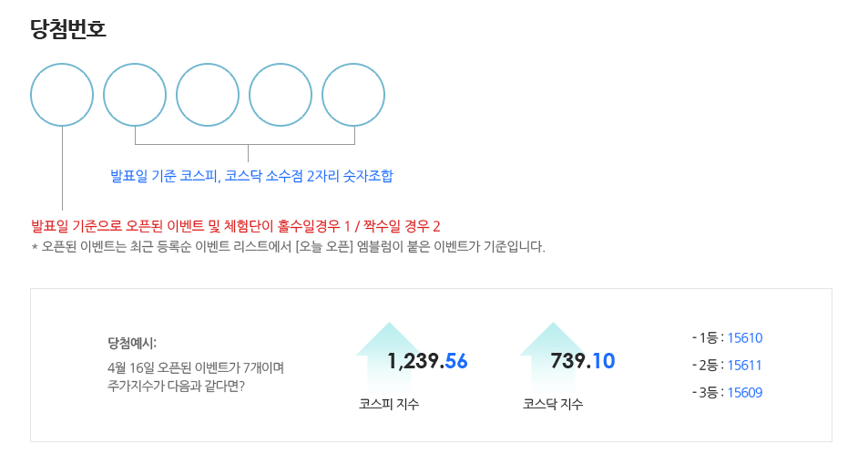Click the 1등 number 15610
The image size is (868, 475).
[x=744, y=338]
